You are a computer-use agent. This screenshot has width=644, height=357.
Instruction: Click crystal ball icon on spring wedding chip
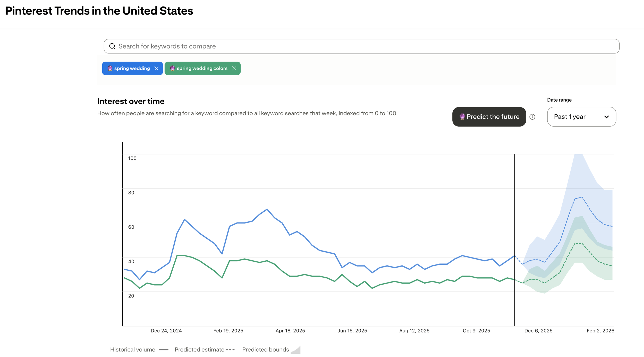[x=110, y=68]
